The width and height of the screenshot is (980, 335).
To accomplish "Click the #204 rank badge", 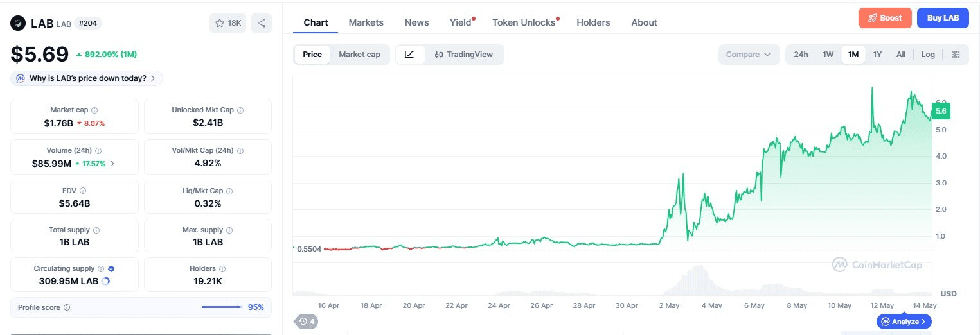I will (x=88, y=23).
